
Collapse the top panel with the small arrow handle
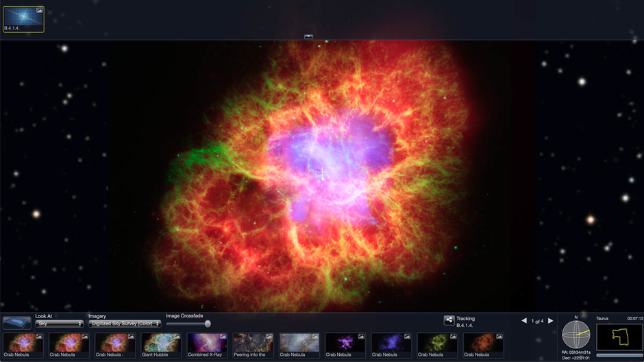click(x=308, y=36)
